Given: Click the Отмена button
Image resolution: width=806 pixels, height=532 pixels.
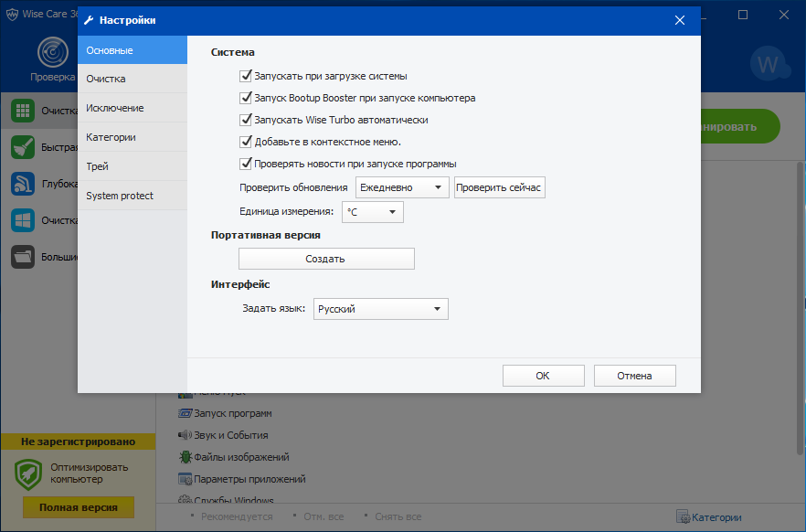Looking at the screenshot, I should point(635,376).
